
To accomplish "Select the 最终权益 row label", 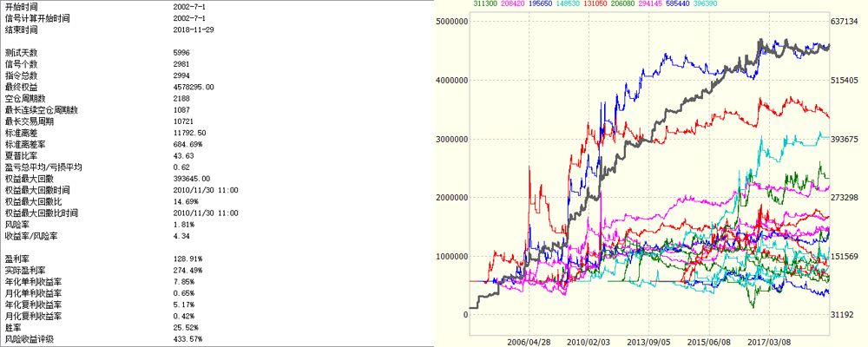I will [x=22, y=88].
